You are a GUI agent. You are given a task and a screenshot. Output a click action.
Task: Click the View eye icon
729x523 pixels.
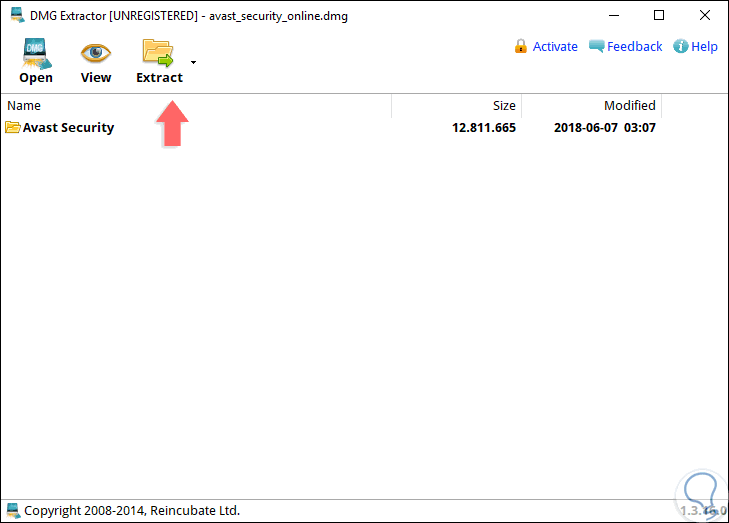pos(96,53)
